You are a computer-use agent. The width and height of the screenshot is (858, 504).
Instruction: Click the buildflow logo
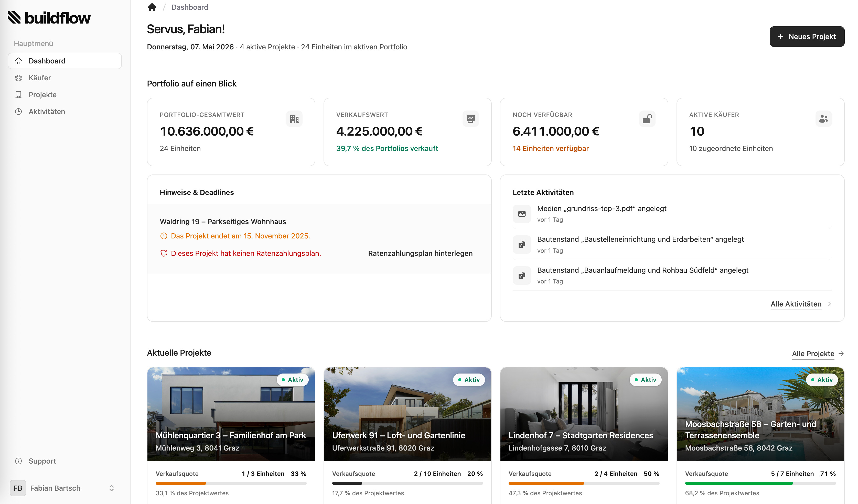tap(49, 18)
